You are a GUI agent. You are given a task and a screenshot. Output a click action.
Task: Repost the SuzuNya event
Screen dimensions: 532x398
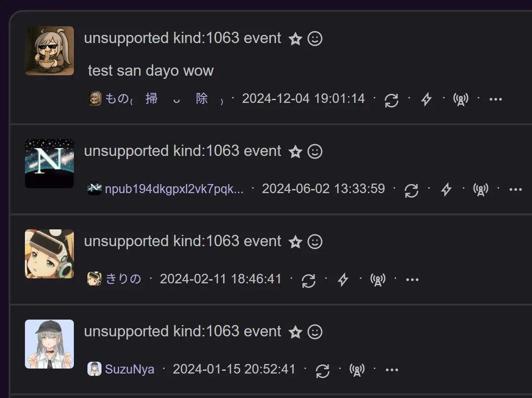(x=322, y=370)
